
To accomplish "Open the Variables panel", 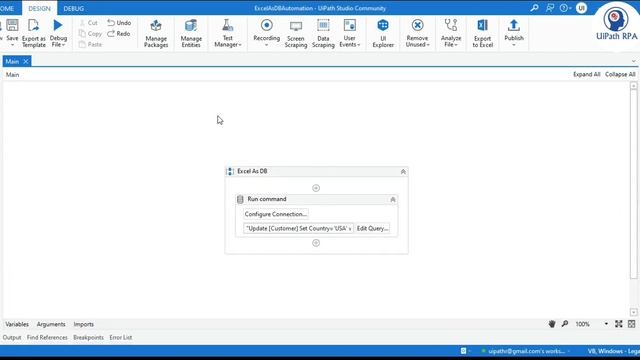I will (x=17, y=324).
